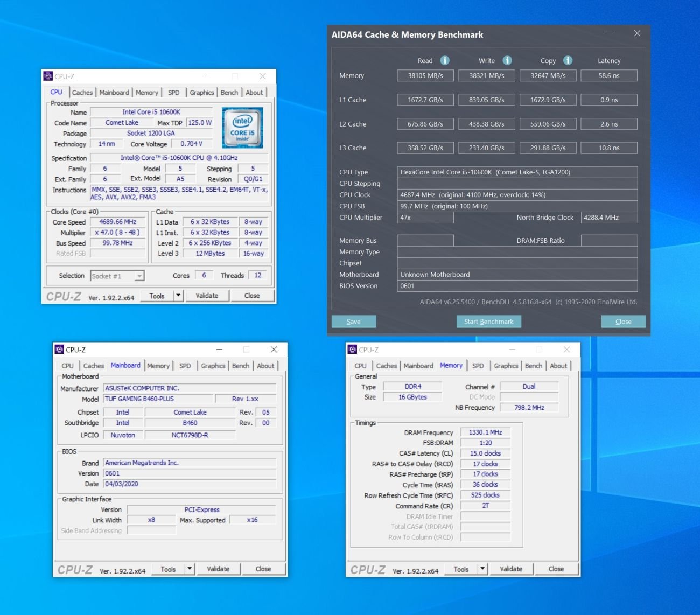
Task: Expand Tools arrow in the Memory window
Action: (482, 569)
